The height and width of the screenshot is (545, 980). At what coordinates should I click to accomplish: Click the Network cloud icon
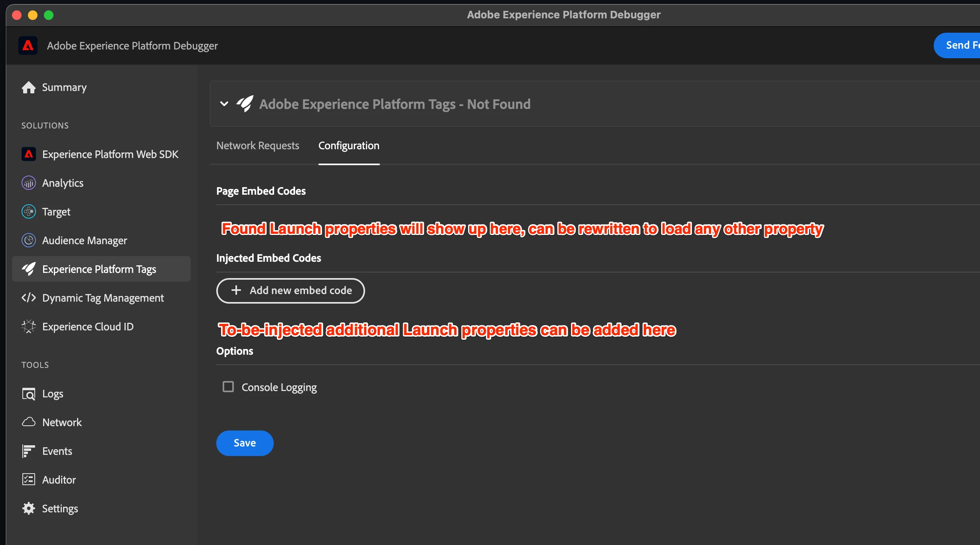point(28,423)
